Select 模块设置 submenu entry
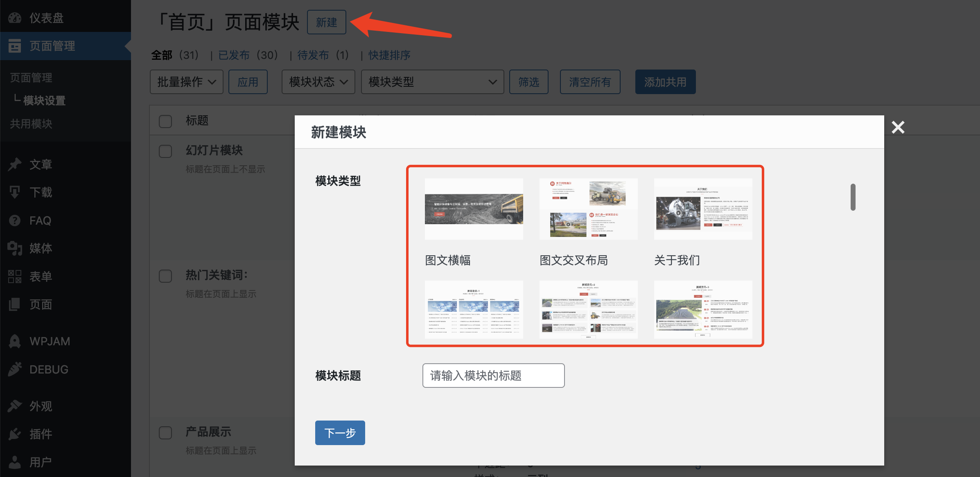The width and height of the screenshot is (980, 477). coord(44,100)
